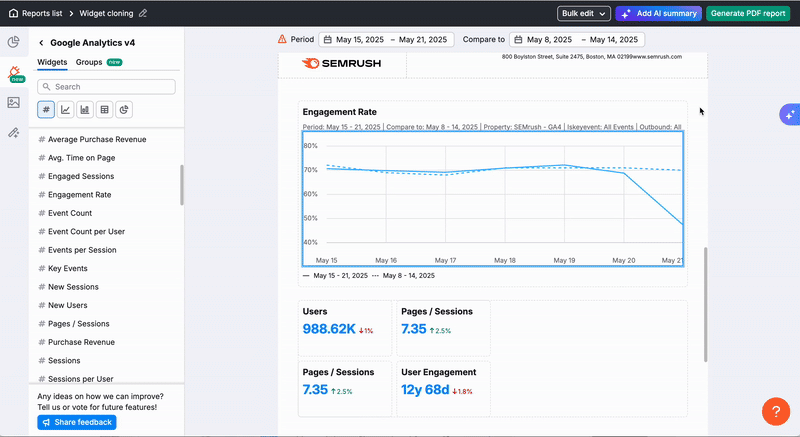Screen dimensions: 800x437
Task: Filter widgets by number type
Action: [46, 109]
